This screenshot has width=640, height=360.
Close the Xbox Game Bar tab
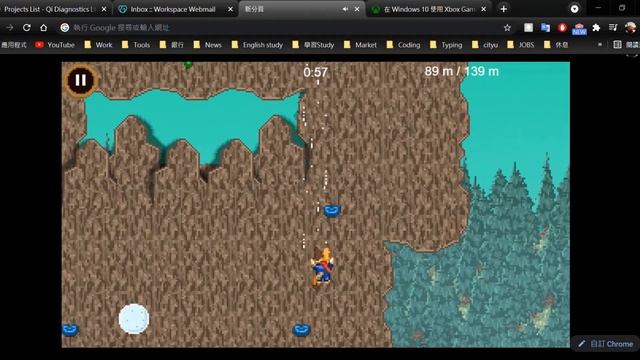(484, 9)
